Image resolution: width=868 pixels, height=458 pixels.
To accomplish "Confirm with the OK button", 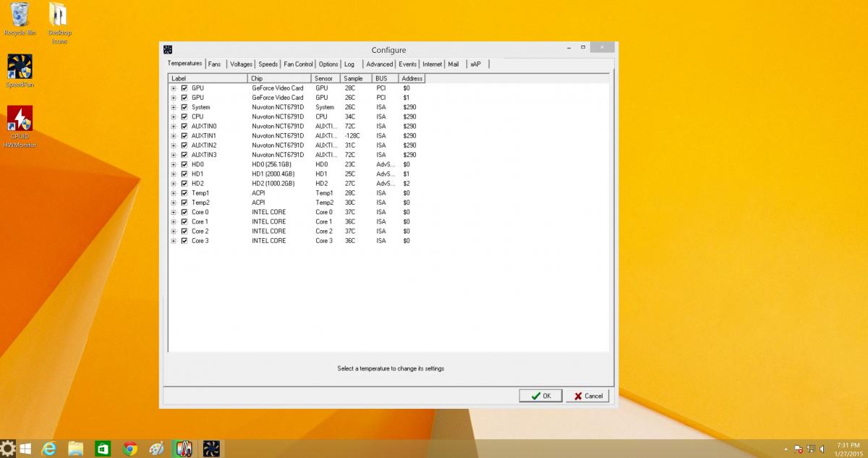I will [540, 396].
